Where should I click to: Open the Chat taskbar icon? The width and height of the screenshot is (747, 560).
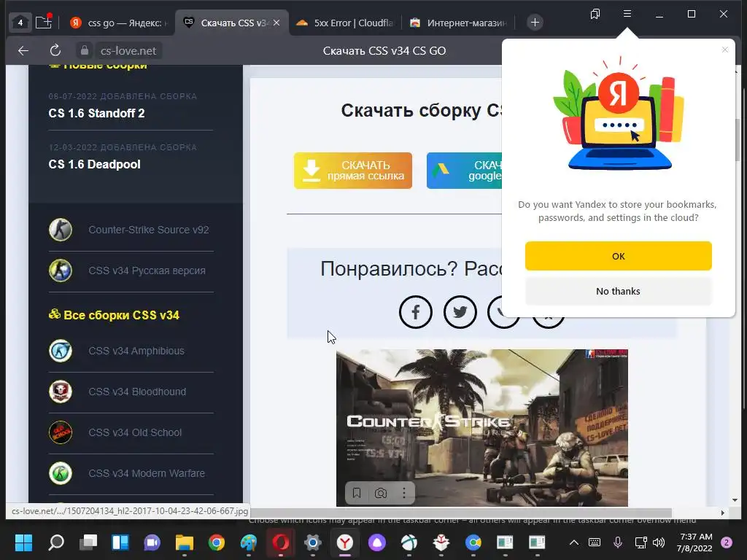click(152, 542)
